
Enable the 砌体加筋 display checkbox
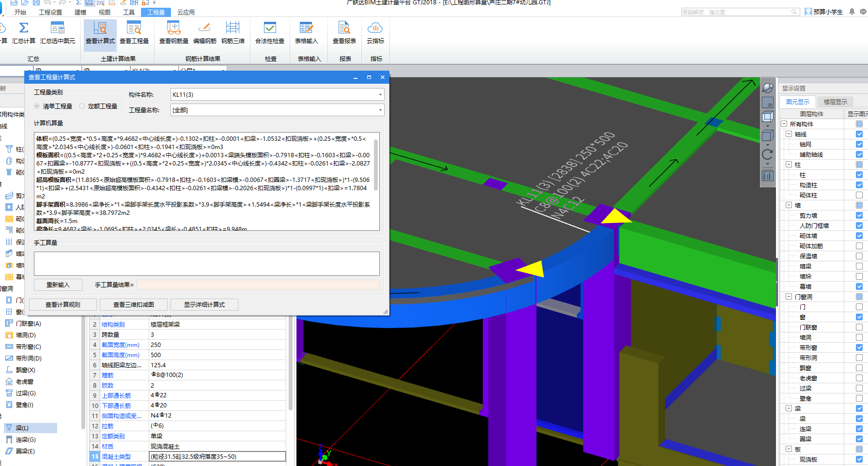coord(859,246)
